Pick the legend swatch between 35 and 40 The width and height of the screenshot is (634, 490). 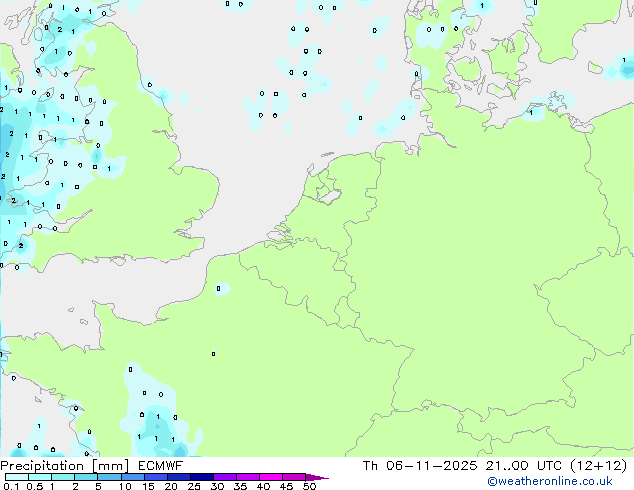click(248, 477)
